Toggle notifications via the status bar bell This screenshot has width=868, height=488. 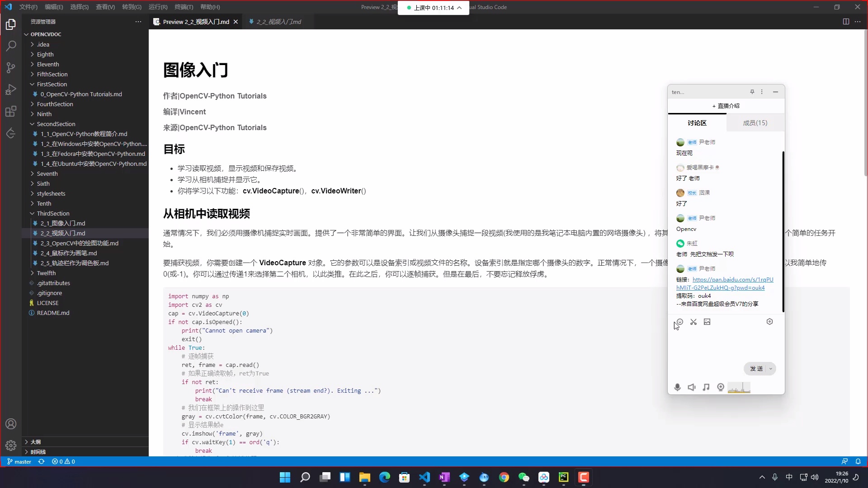pyautogui.click(x=859, y=461)
